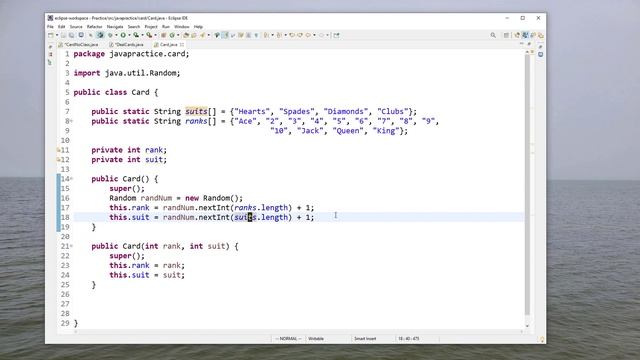Click the Open Perspective icon
The width and height of the screenshot is (640, 360).
pos(506,35)
